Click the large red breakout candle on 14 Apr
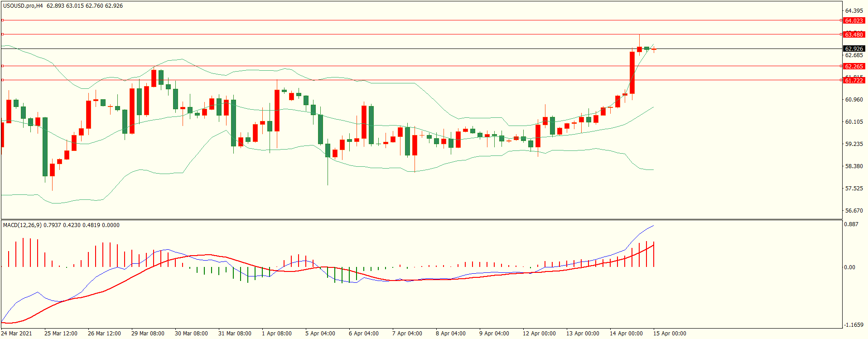The image size is (868, 339). [632, 73]
